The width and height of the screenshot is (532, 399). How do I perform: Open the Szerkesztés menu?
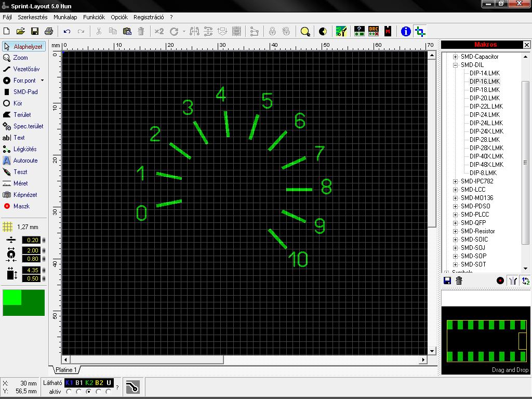(33, 17)
